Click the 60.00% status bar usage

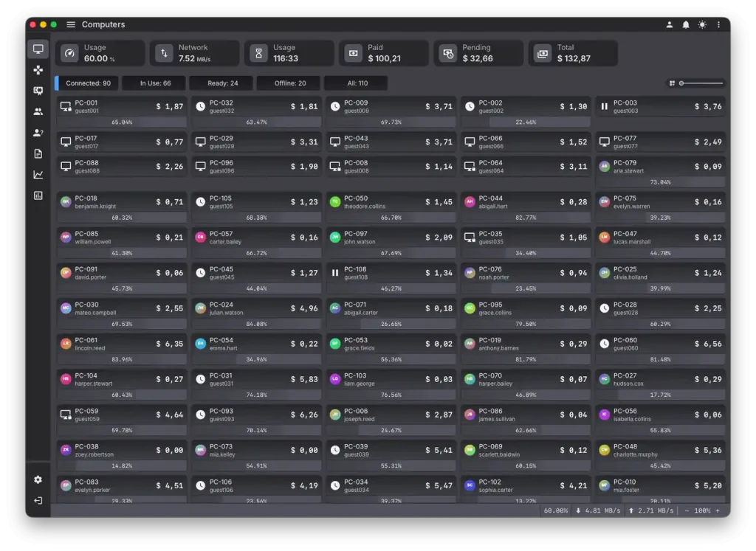point(555,510)
